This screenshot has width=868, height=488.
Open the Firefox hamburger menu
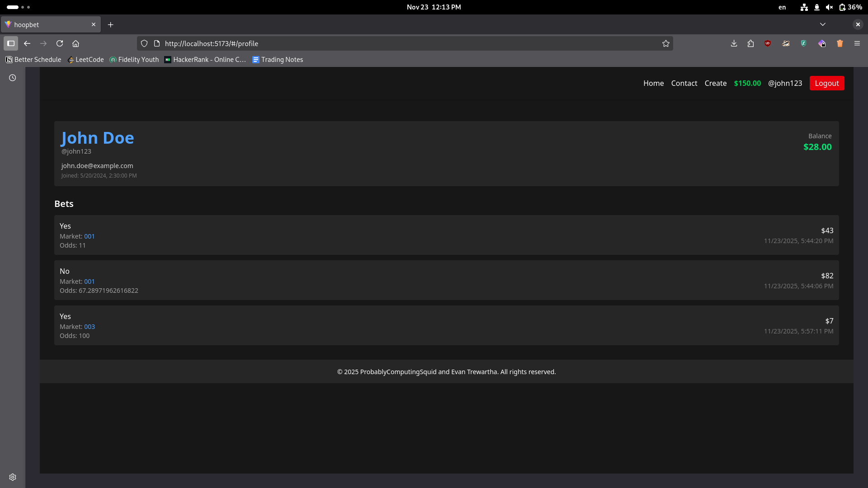click(x=857, y=43)
